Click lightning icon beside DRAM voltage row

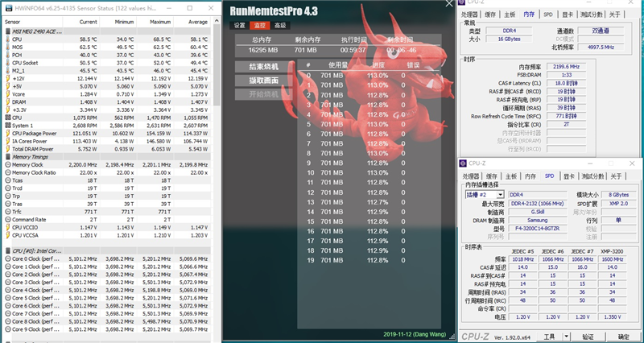pyautogui.click(x=8, y=102)
